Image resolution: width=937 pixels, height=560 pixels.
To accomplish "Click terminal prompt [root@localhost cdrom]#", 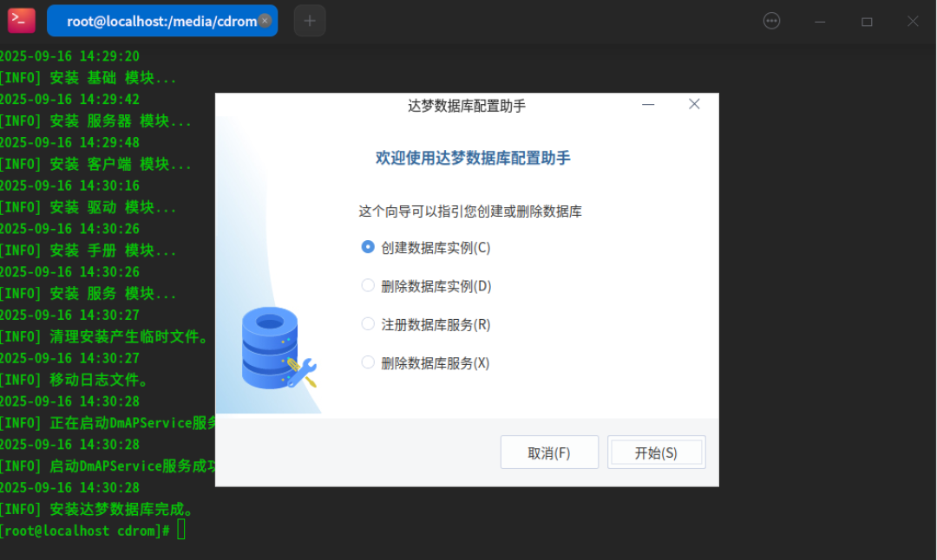I will (x=85, y=531).
